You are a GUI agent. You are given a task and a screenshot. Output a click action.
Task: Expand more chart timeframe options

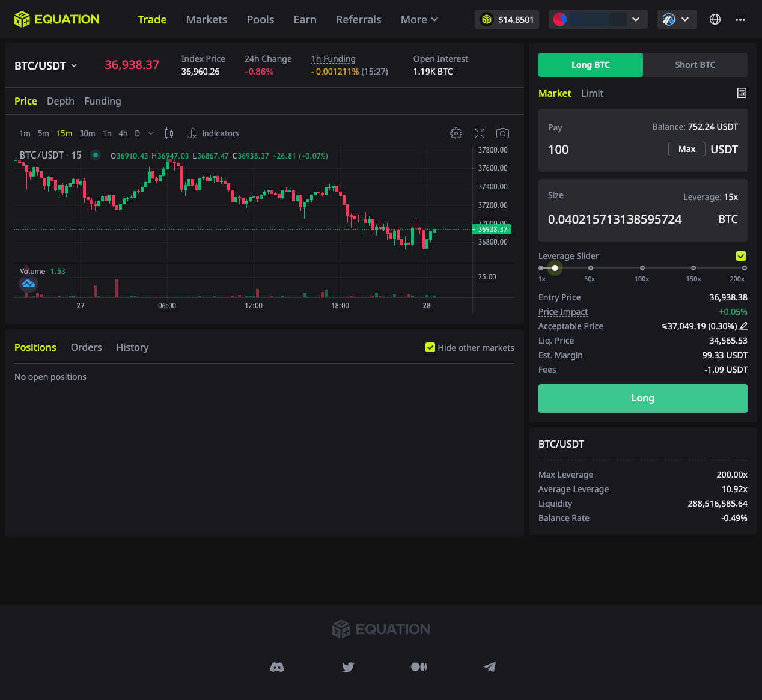click(151, 133)
